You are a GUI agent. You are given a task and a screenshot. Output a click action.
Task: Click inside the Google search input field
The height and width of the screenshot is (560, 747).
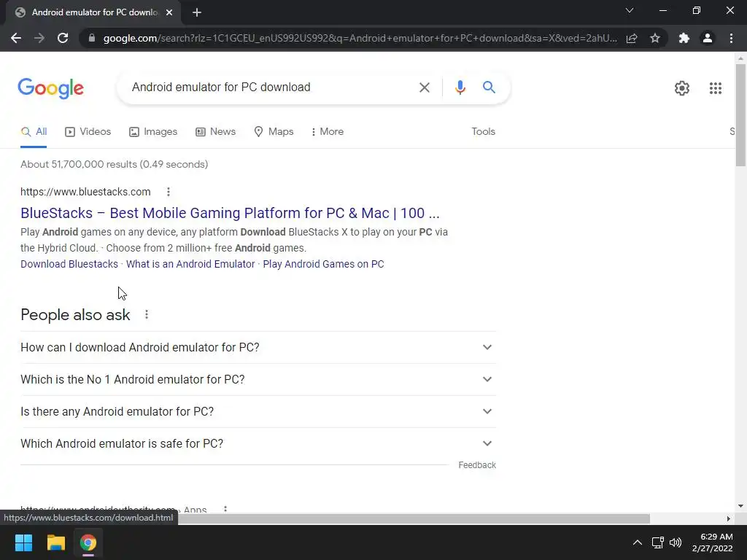pos(269,87)
